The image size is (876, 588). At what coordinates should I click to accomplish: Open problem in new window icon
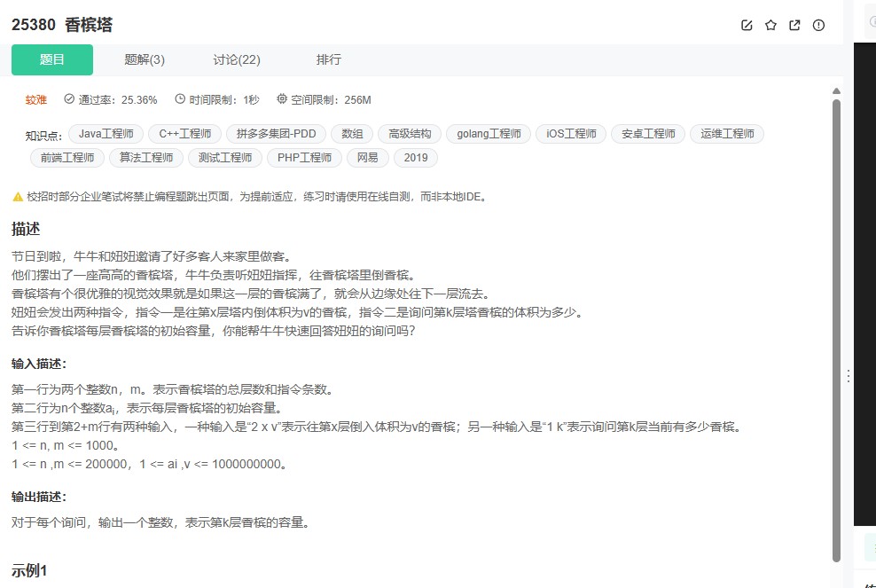794,25
